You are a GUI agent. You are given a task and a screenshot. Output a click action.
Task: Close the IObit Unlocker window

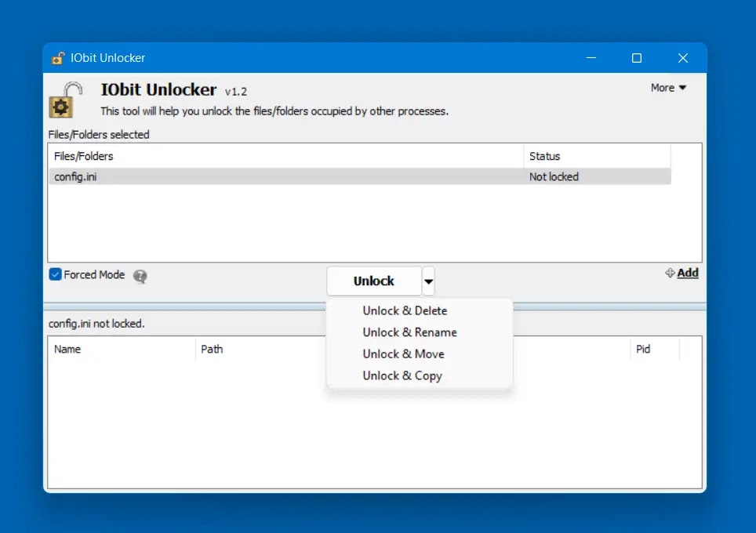point(683,58)
